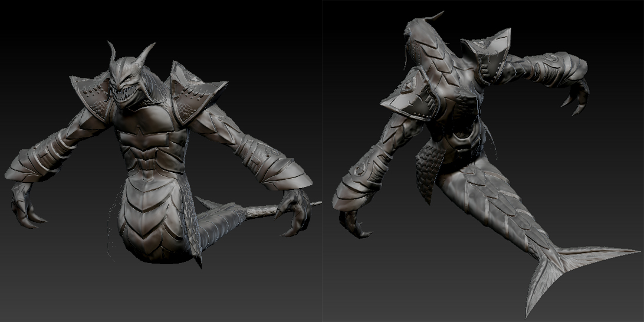Select the front-view creature model's horned head

coord(130,76)
